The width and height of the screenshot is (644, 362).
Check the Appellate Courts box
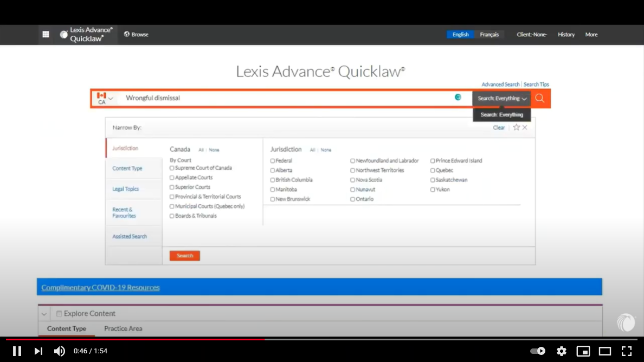[172, 178]
